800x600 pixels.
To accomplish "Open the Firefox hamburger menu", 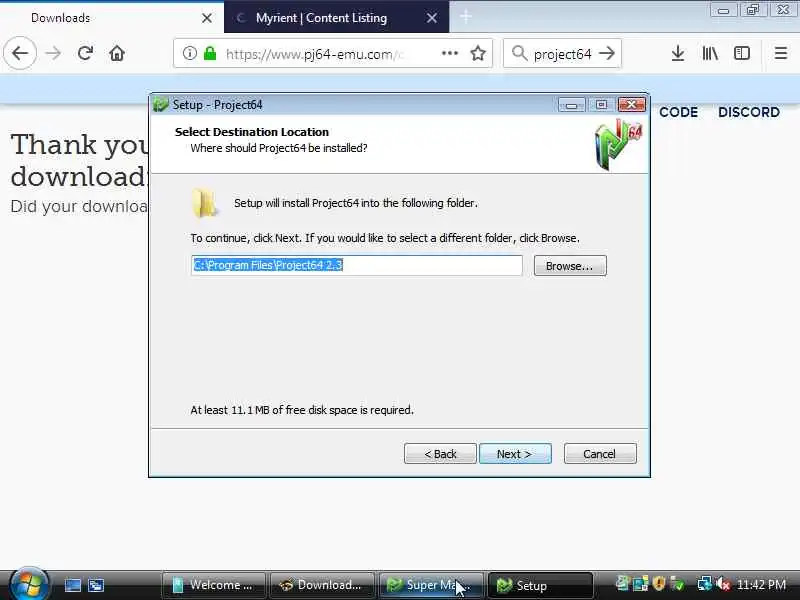I will (781, 53).
